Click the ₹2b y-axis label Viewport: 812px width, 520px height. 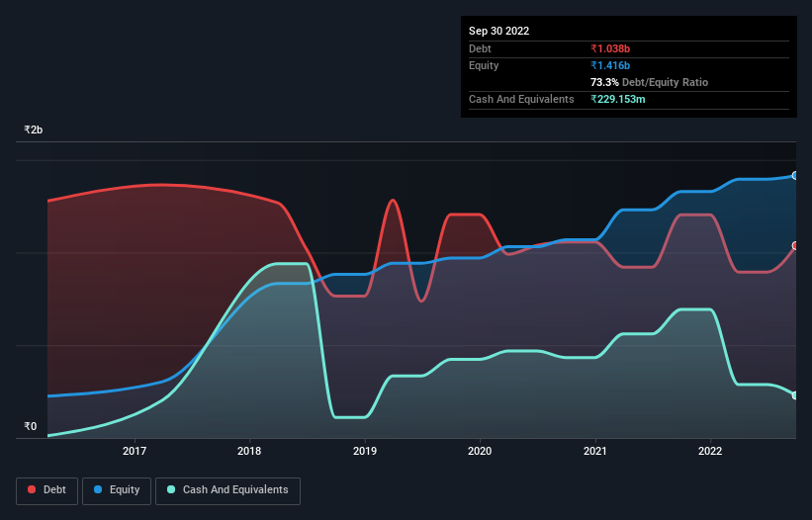(x=34, y=130)
